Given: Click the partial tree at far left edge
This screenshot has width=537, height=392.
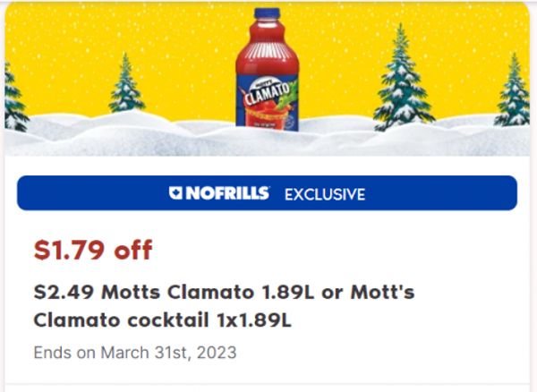Looking at the screenshot, I should (x=14, y=98).
